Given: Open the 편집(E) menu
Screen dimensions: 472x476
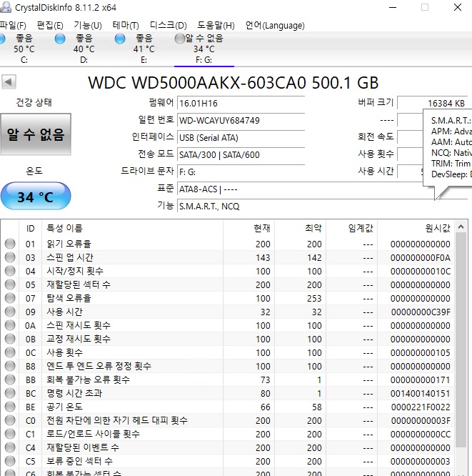Looking at the screenshot, I should tap(50, 26).
